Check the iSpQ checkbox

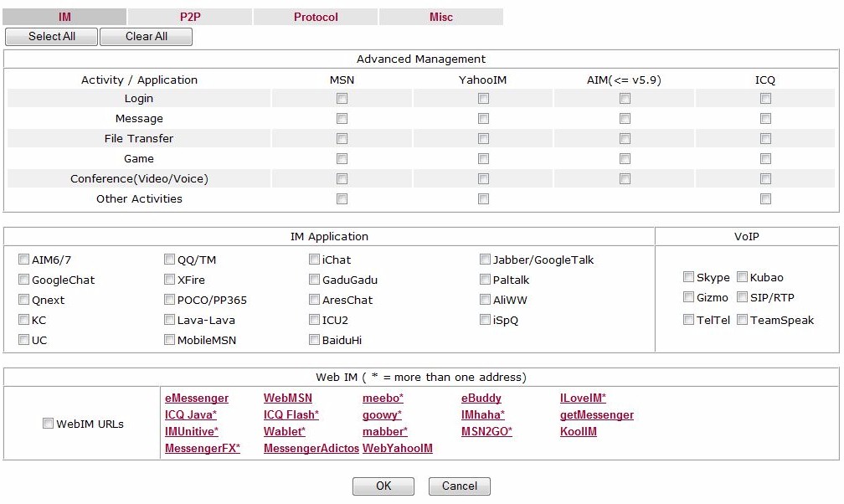click(x=485, y=320)
